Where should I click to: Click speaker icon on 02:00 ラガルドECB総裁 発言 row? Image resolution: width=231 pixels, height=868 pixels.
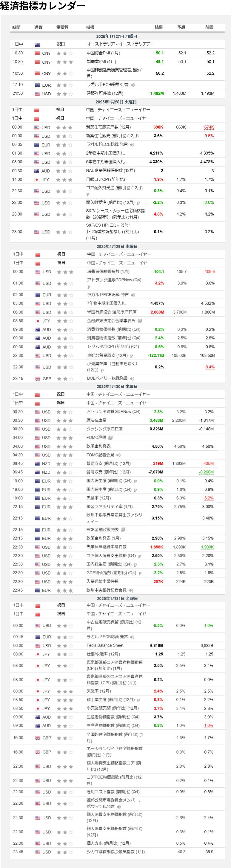click(133, 295)
